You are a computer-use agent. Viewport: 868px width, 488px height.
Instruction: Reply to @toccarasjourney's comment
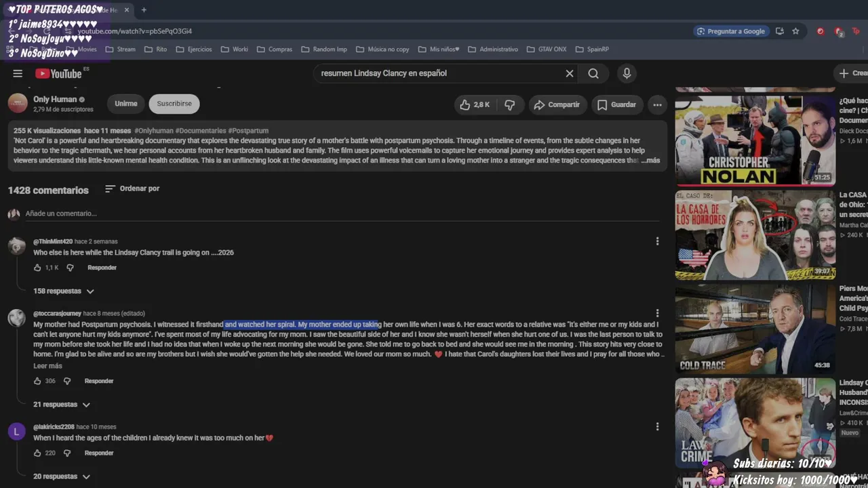[x=99, y=381]
